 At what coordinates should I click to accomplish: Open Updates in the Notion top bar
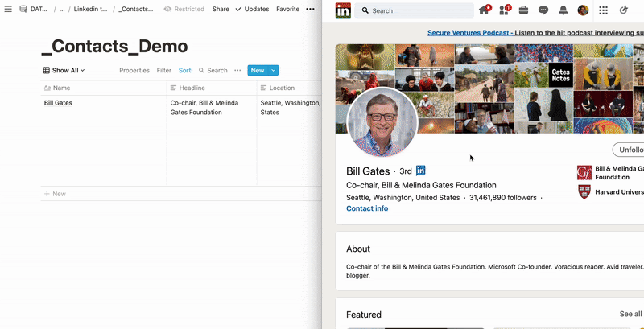252,9
